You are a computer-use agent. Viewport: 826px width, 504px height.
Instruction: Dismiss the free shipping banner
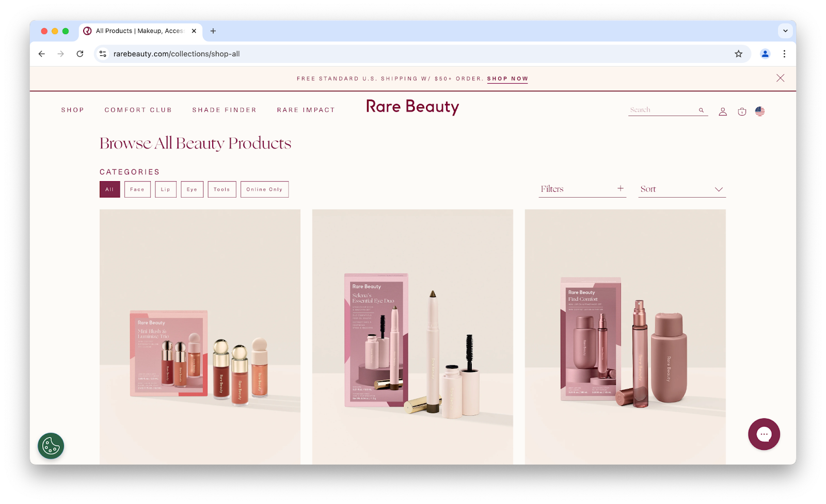click(x=780, y=78)
